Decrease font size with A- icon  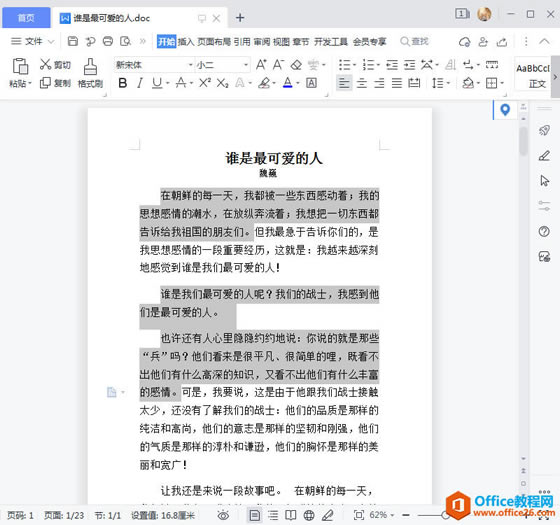(x=278, y=65)
